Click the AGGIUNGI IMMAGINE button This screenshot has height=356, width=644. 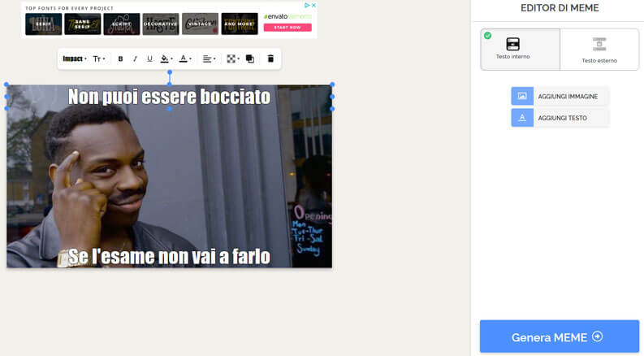[x=560, y=96]
